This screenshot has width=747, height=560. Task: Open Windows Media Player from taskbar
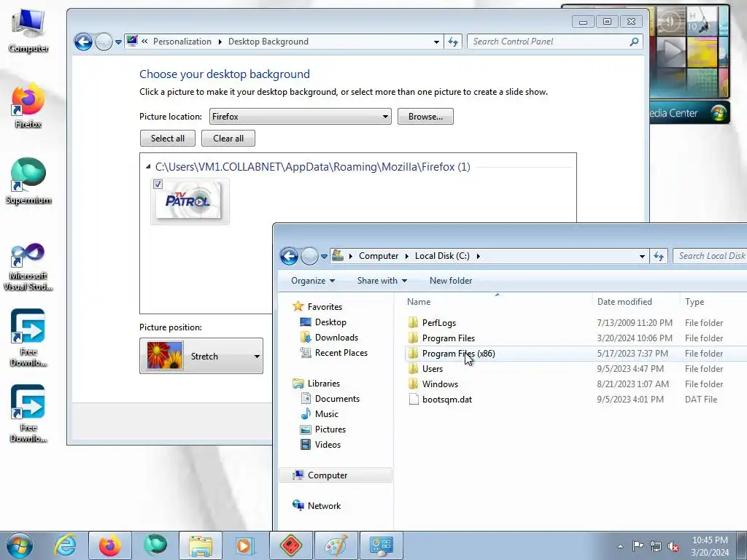[245, 545]
